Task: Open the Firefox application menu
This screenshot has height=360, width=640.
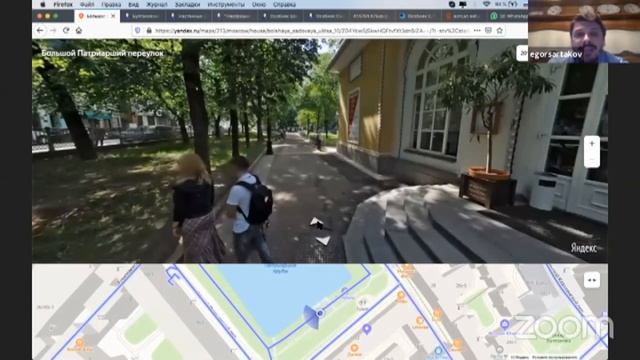Action: [63, 4]
